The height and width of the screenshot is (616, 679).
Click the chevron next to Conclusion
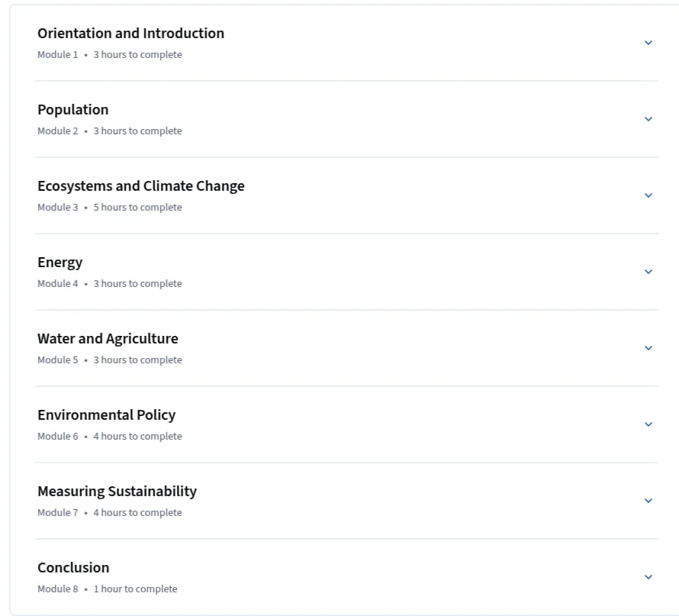pos(648,577)
